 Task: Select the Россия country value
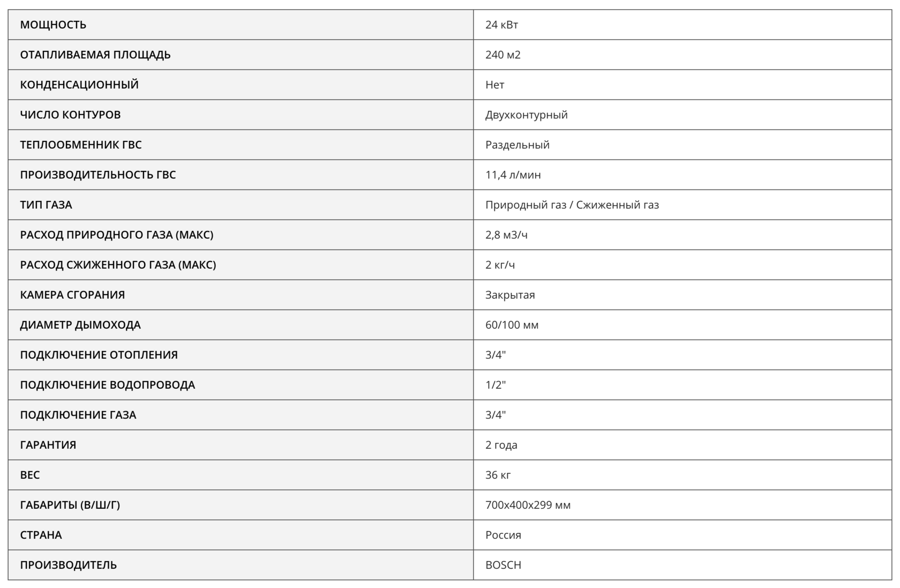click(503, 534)
